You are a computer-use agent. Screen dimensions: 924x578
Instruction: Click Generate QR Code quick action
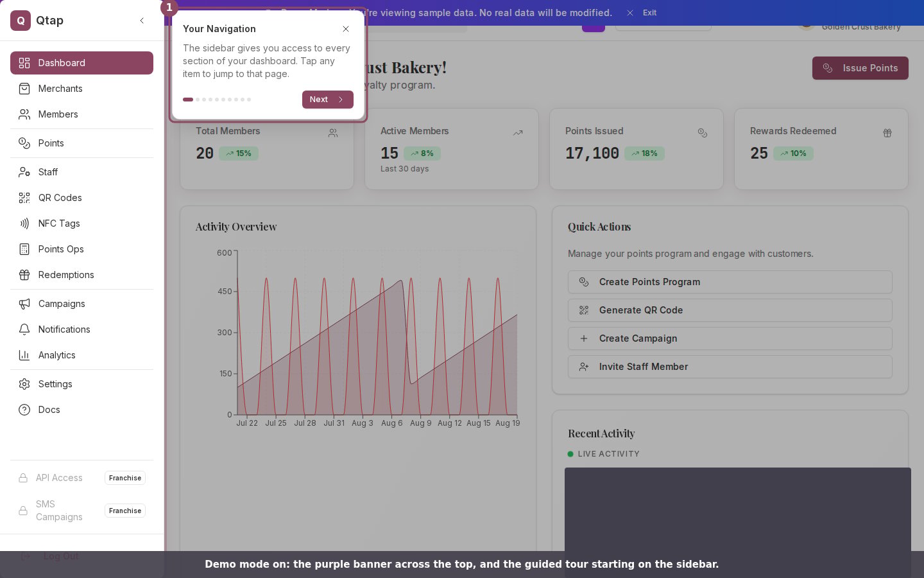[x=730, y=310]
